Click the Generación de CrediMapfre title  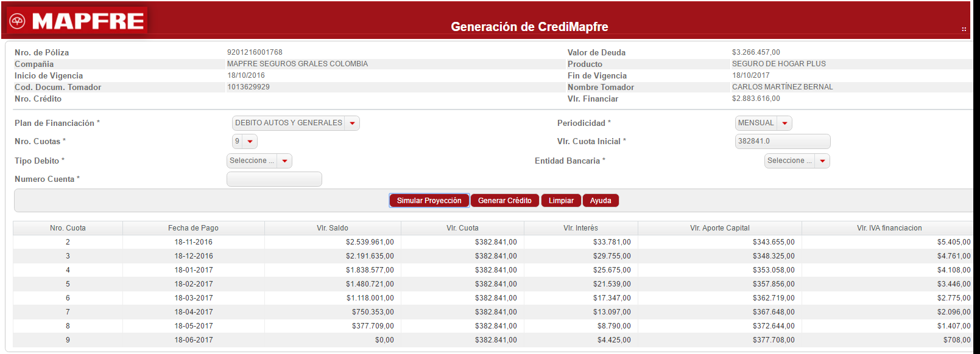point(529,27)
